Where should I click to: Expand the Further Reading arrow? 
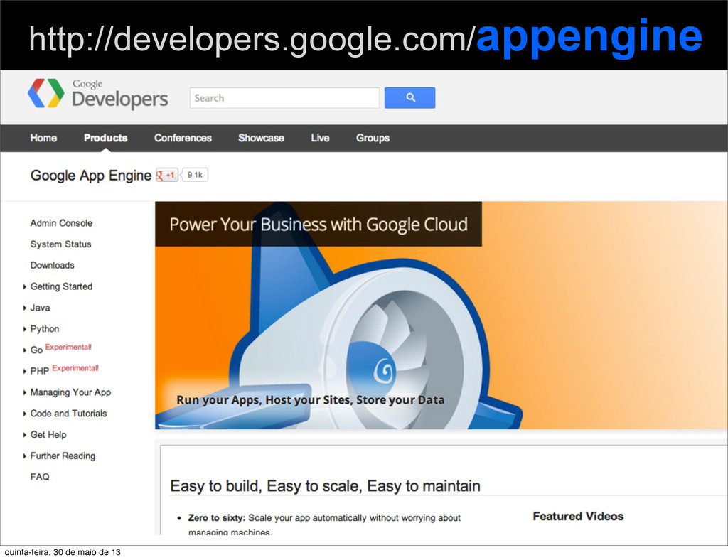tap(25, 456)
